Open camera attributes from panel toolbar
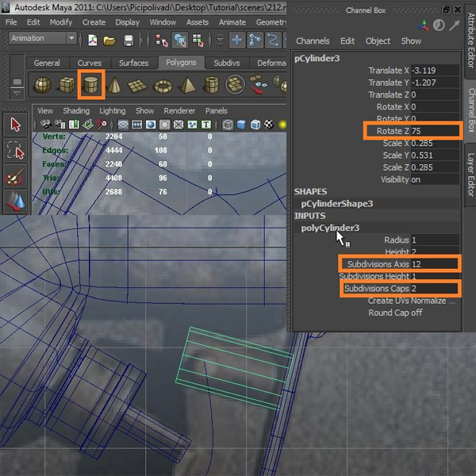 pos(60,125)
